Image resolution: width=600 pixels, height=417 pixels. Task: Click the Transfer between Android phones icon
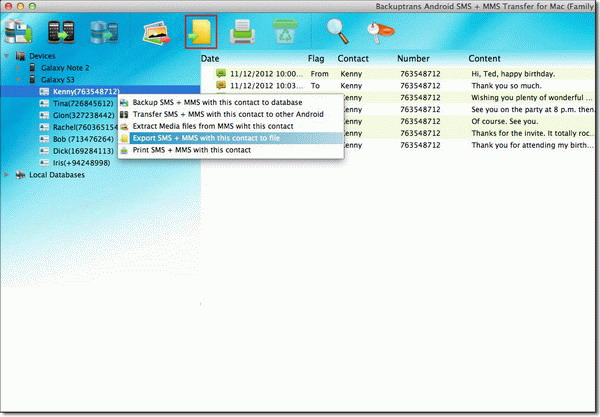61,31
